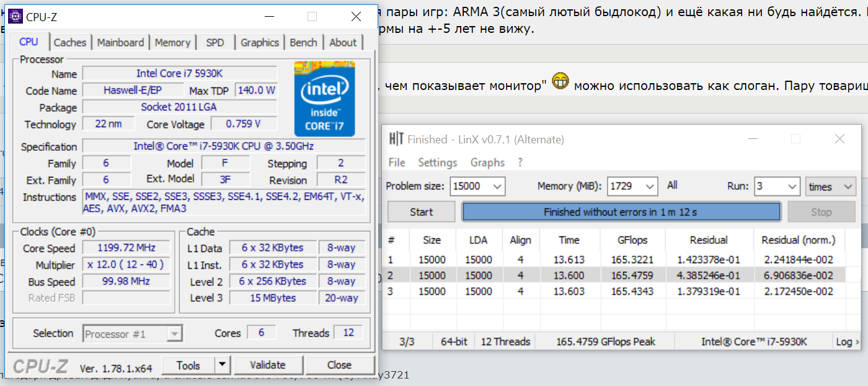Click the finished progress bar in LinX
This screenshot has width=868, height=386.
621,212
